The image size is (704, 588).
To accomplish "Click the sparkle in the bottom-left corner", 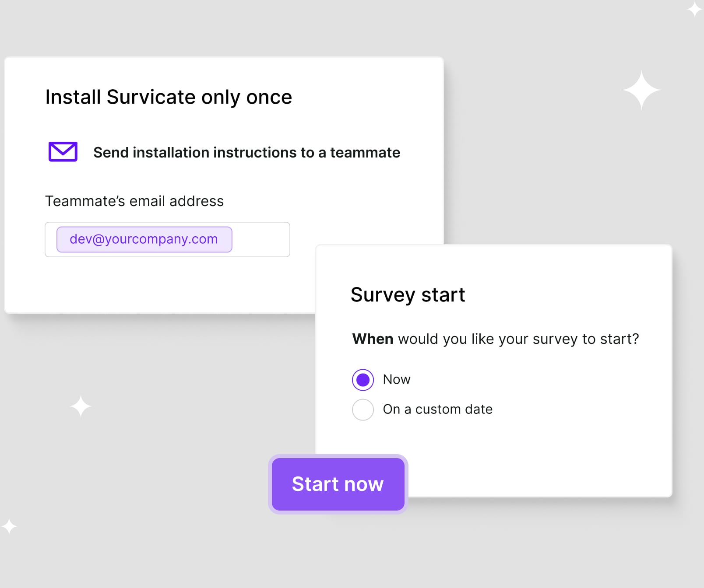I will 9,526.
